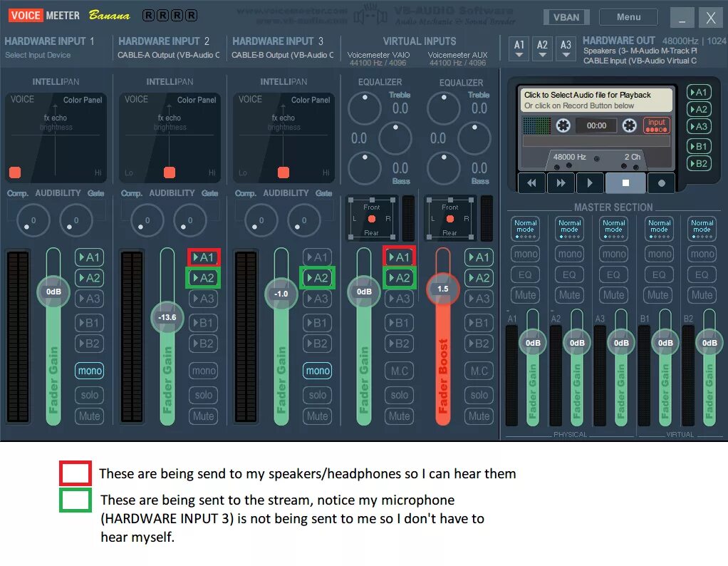Click Hardware Input 3 Intellipan red handle
The image size is (728, 566).
[284, 173]
